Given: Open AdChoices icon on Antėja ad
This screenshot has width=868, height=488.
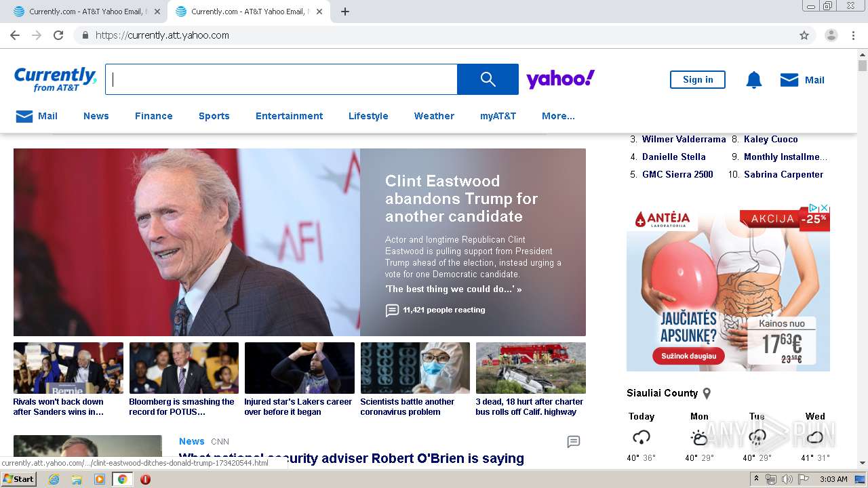Looking at the screenshot, I should click(814, 208).
